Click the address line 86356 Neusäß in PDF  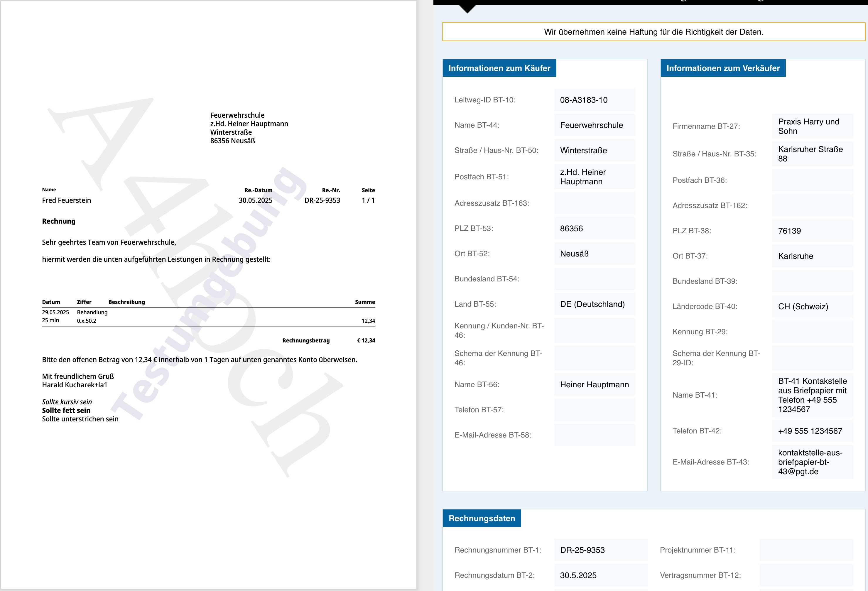[233, 141]
